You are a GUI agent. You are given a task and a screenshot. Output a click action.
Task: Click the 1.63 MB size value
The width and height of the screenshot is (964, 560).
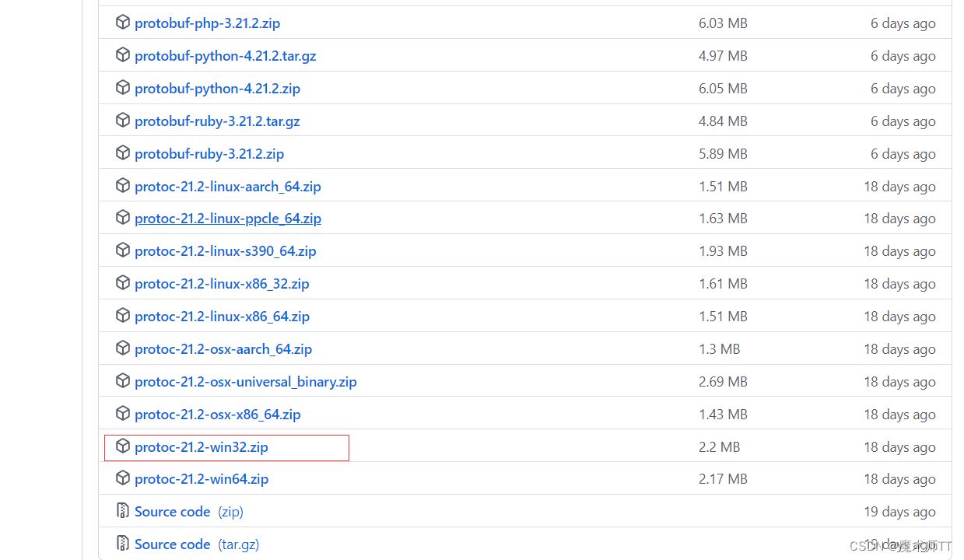click(723, 219)
